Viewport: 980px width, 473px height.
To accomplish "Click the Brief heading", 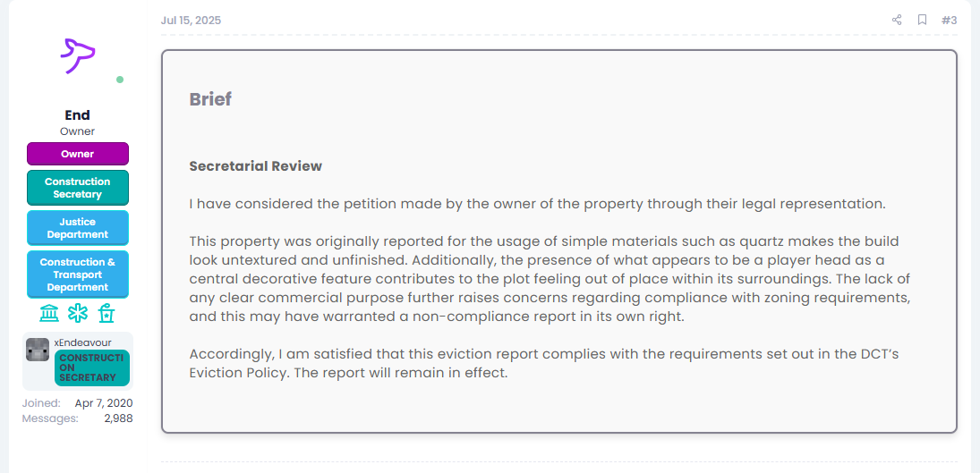I will tap(210, 99).
